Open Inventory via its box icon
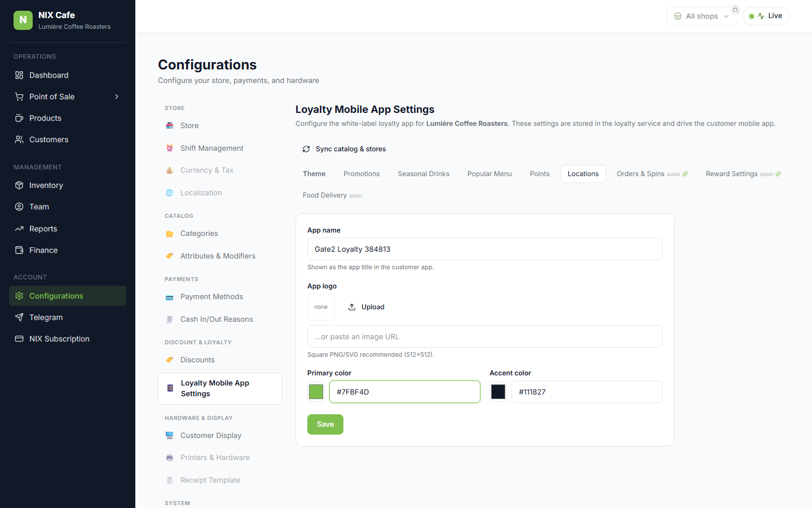Screen dimensions: 812x508 click(x=19, y=185)
